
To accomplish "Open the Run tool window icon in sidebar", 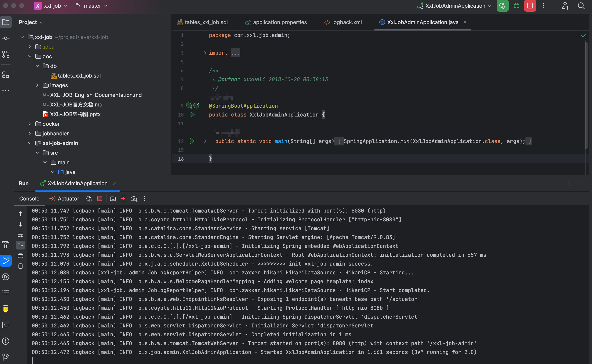I will click(x=6, y=261).
